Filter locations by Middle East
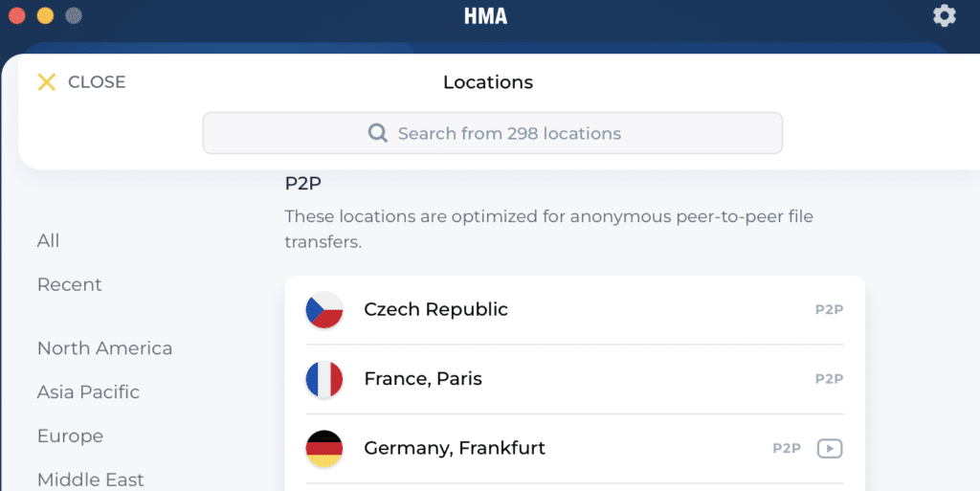The height and width of the screenshot is (491, 980). (91, 480)
